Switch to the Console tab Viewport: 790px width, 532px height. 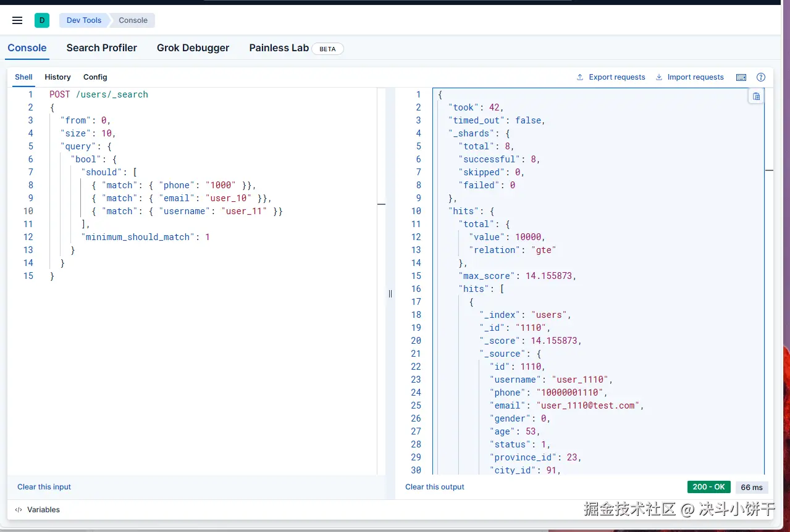(27, 48)
